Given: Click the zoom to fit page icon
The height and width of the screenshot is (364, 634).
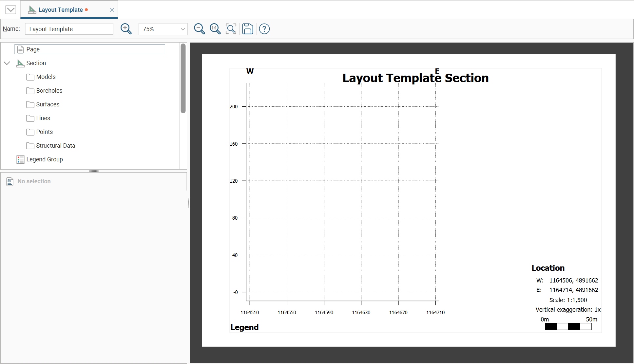Looking at the screenshot, I should pyautogui.click(x=231, y=29).
